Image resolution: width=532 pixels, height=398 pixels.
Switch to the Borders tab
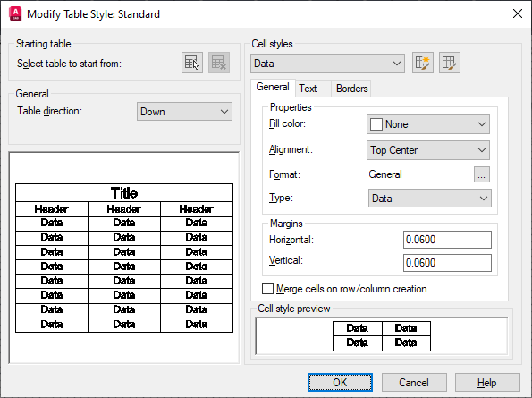(352, 89)
